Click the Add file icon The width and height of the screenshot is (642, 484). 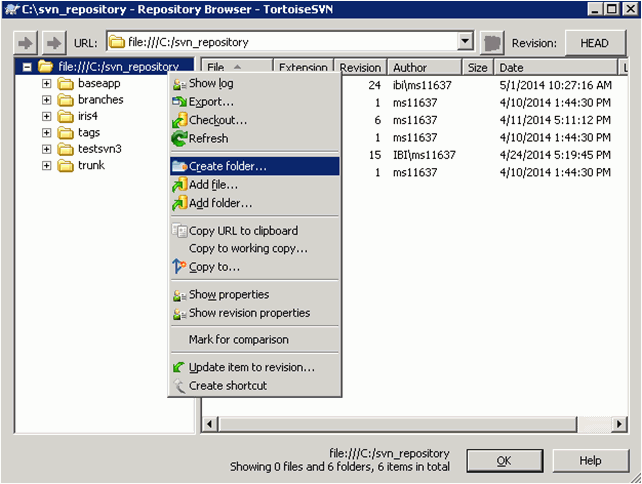click(179, 185)
